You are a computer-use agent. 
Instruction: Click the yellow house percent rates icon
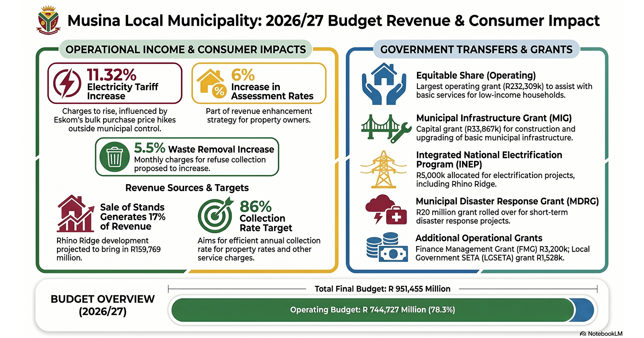[x=211, y=83]
